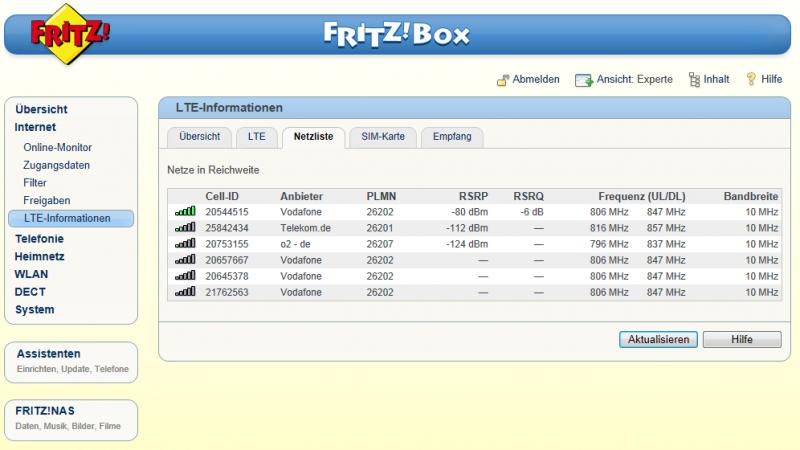This screenshot has width=800, height=450.
Task: Open the SIM-Karte tab
Action: (x=383, y=137)
